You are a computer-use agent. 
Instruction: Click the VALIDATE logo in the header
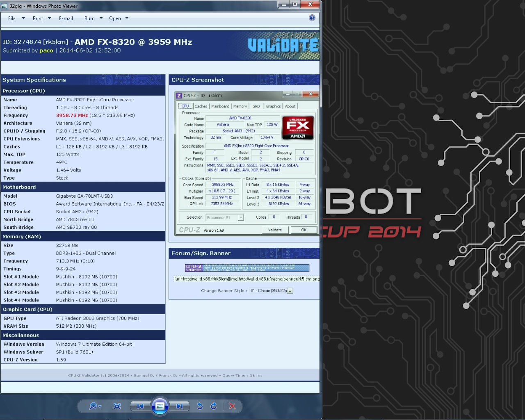[283, 45]
